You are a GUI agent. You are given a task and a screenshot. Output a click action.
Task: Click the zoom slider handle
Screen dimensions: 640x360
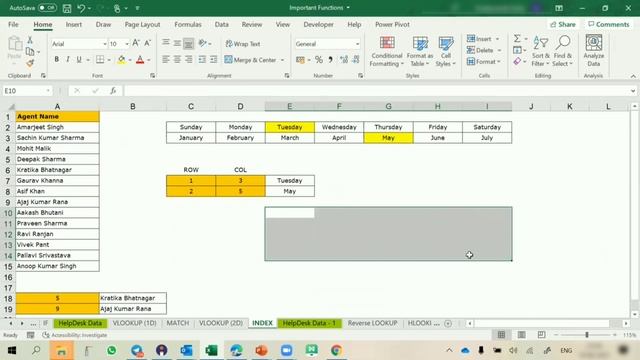point(587,335)
